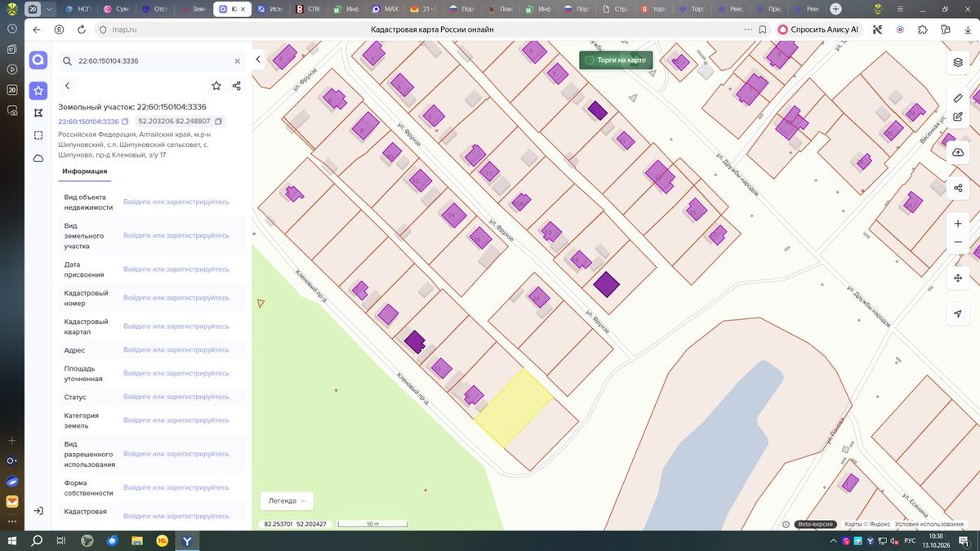
Task: Open the favorites section in the sidebar
Action: [38, 90]
